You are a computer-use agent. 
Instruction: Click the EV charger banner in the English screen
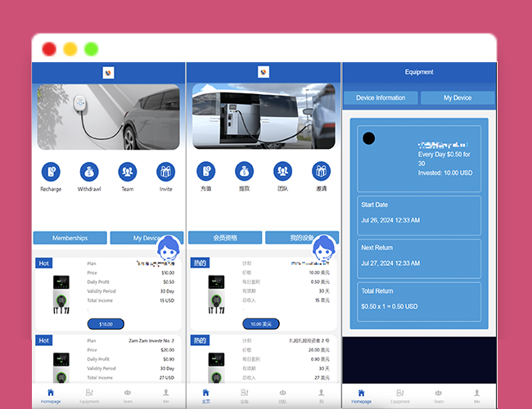pos(108,118)
